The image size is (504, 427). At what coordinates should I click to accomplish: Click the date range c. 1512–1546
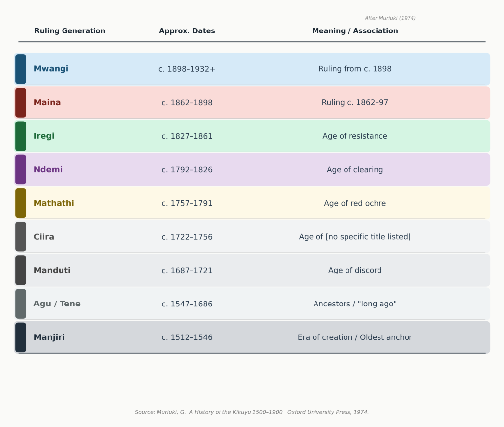coord(187,337)
